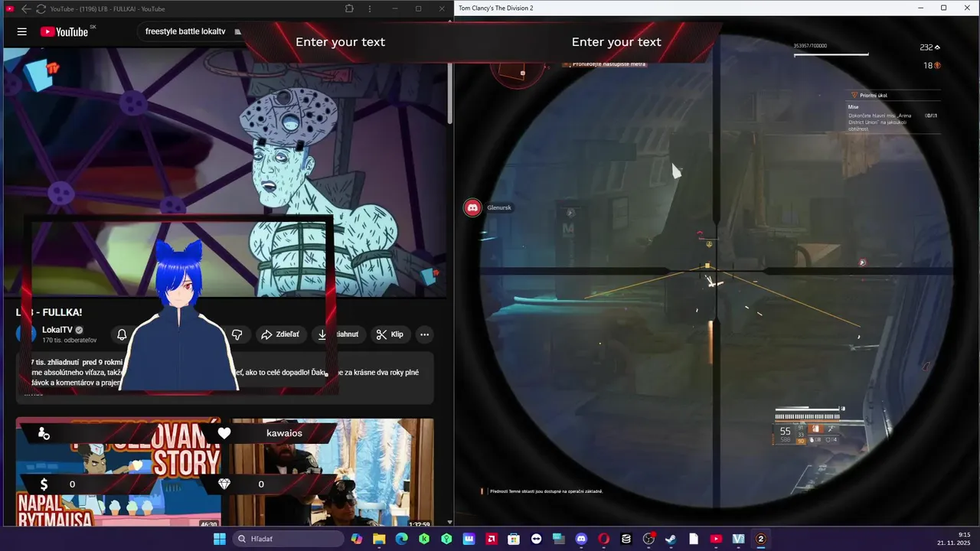Click the heart icon next to kawaios

click(x=224, y=433)
